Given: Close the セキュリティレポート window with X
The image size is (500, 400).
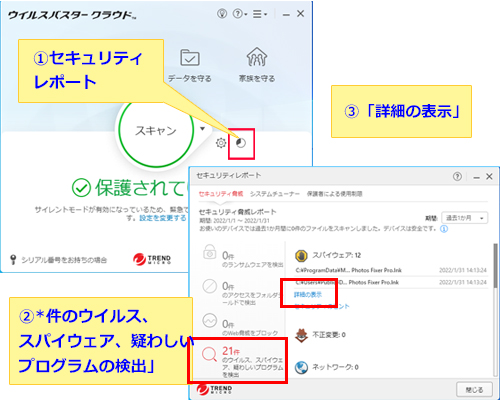Looking at the screenshot, I should click(x=489, y=176).
